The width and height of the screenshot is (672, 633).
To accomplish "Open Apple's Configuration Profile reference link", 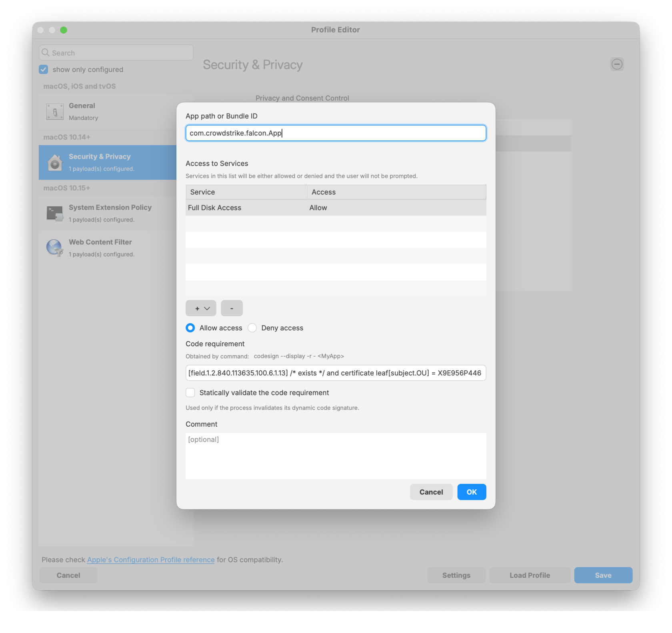I will (151, 560).
